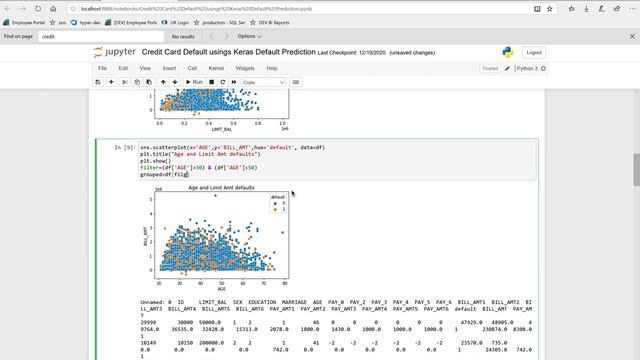Open the Insert menu
This screenshot has width=640, height=360.
tap(169, 68)
